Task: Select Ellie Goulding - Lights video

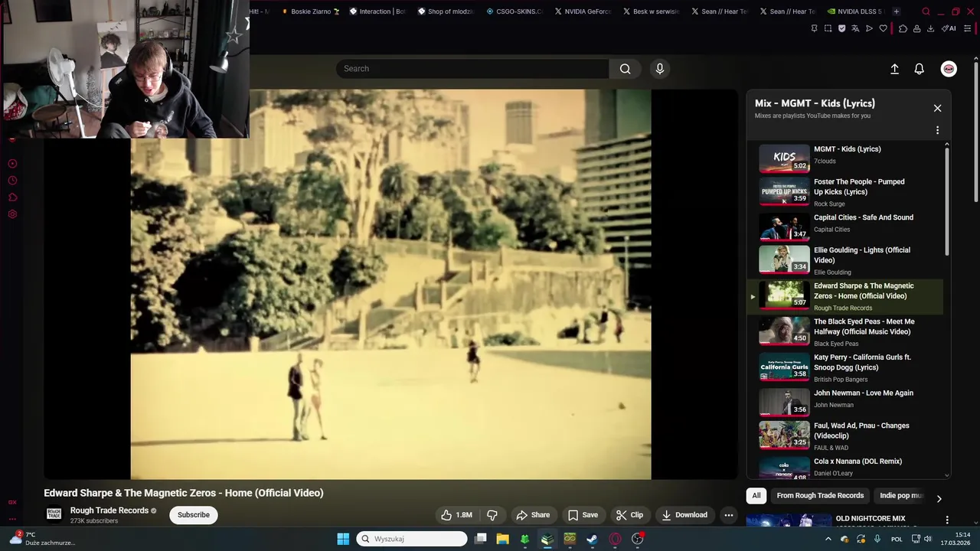Action: [847, 260]
